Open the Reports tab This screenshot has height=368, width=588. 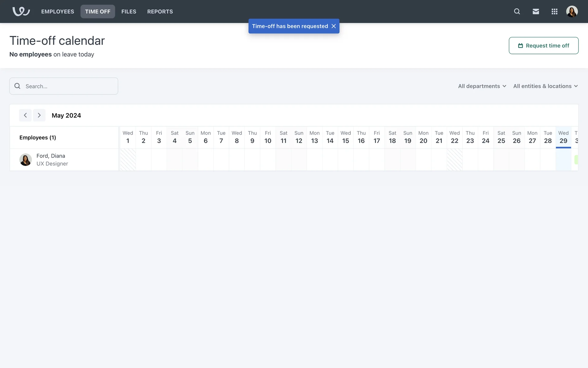160,11
